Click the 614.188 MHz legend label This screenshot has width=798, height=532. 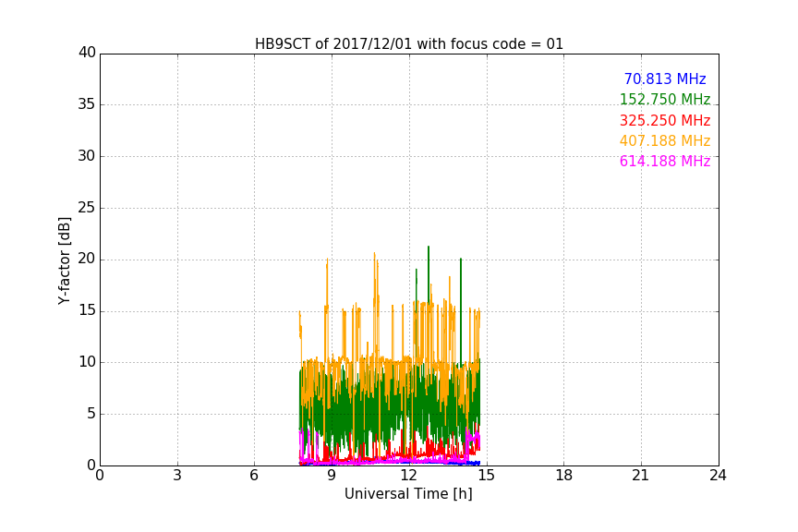[x=665, y=161]
